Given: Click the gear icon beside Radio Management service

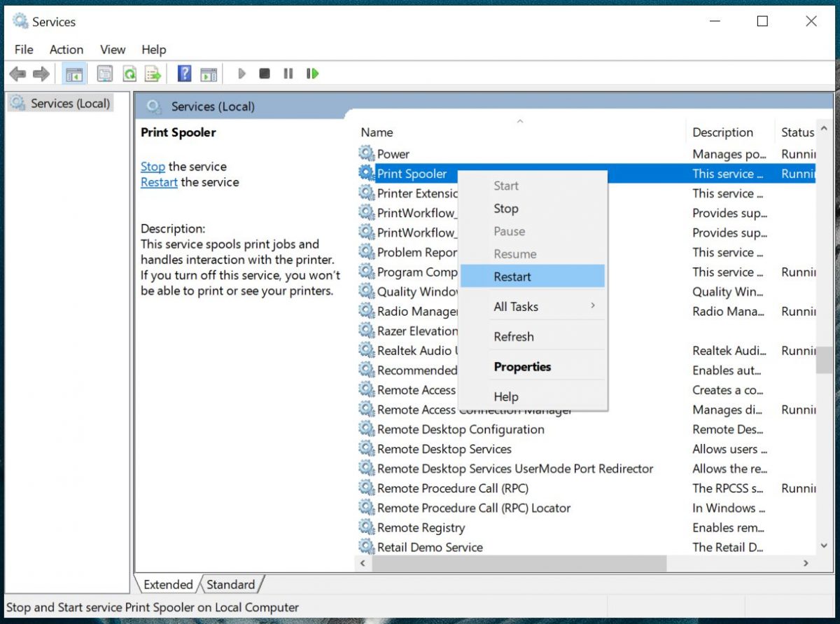Looking at the screenshot, I should click(x=367, y=310).
